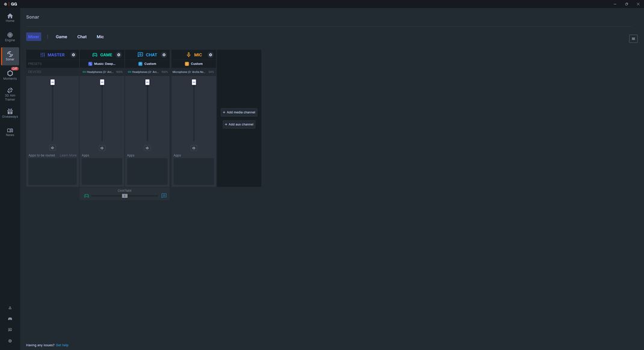Open the Home page in sidebar
Viewport: 644px width, 350px height.
(10, 17)
